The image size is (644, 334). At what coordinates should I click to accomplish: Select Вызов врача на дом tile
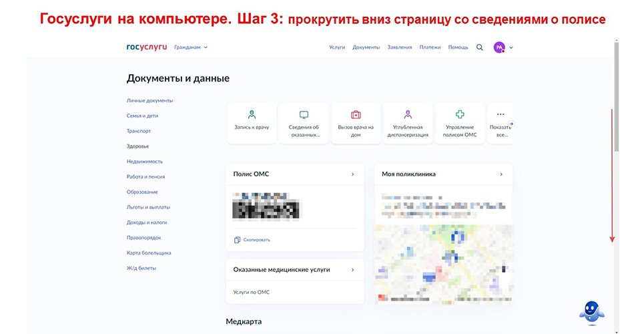tap(356, 122)
